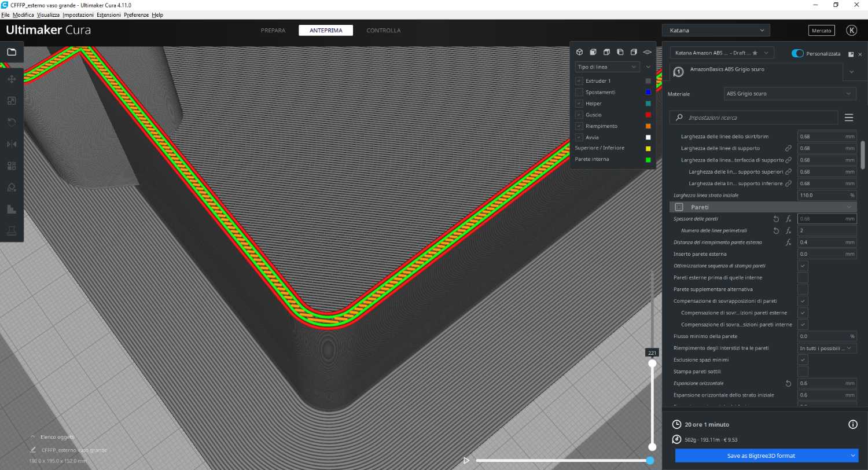Click the account avatar K icon
This screenshot has height=470, width=868.
tap(851, 31)
